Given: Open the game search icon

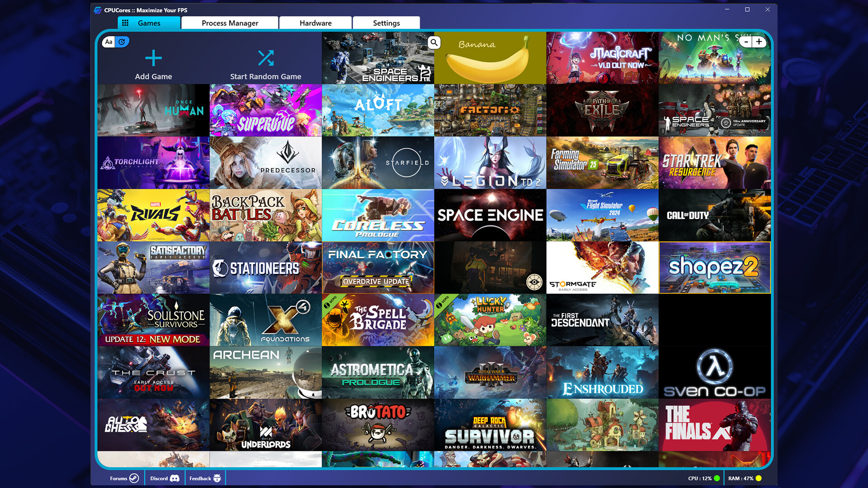Looking at the screenshot, I should tap(434, 42).
